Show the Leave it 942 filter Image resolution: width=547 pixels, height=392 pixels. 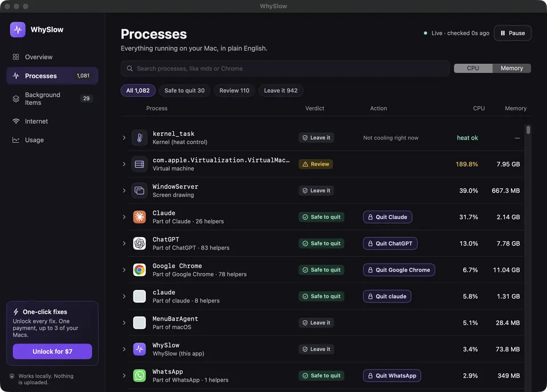click(x=281, y=91)
